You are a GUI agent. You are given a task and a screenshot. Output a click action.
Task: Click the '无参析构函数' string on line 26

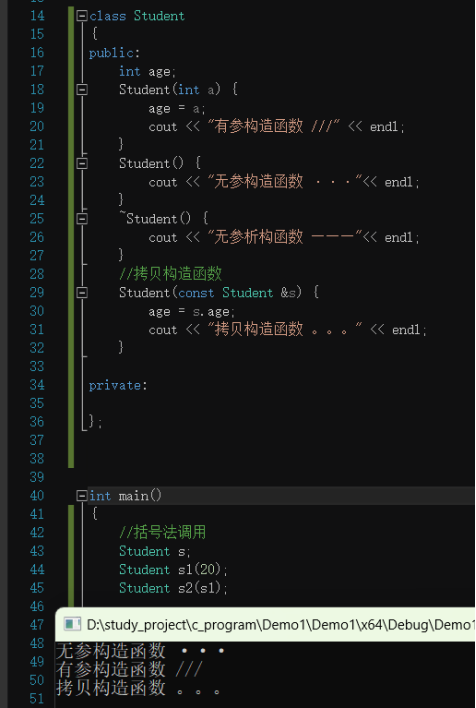pyautogui.click(x=285, y=238)
